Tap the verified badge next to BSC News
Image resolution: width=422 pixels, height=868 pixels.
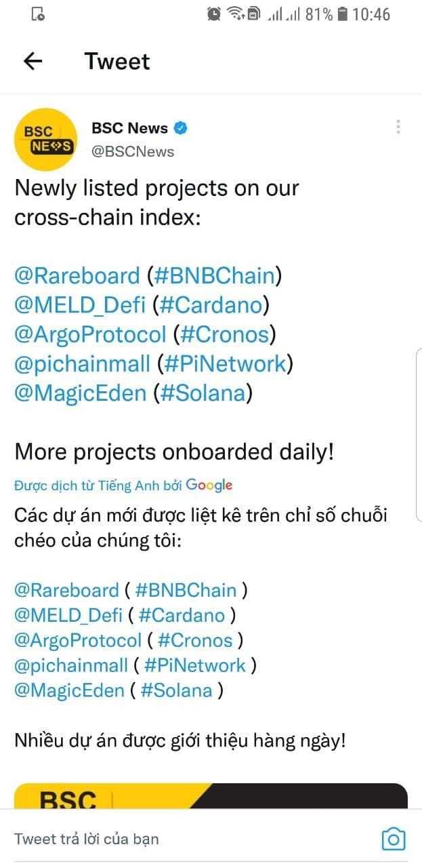pyautogui.click(x=181, y=127)
